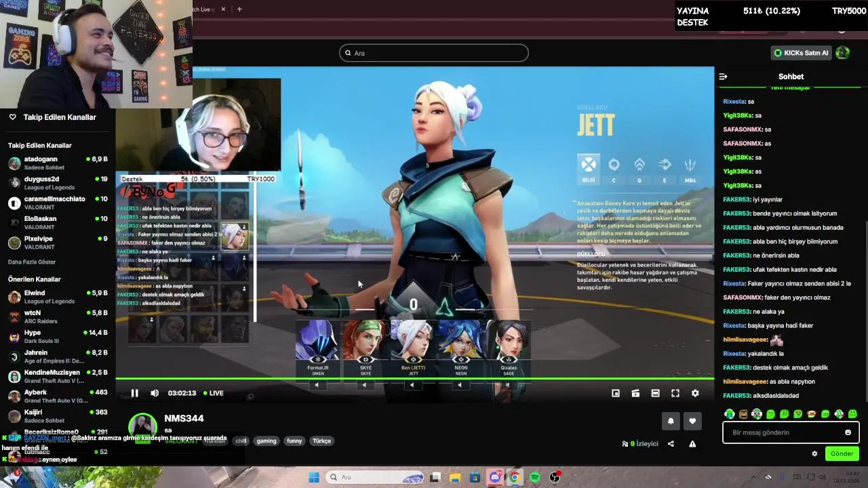The height and width of the screenshot is (488, 868).
Task: Open the emoji picker in message box
Action: pos(848,432)
